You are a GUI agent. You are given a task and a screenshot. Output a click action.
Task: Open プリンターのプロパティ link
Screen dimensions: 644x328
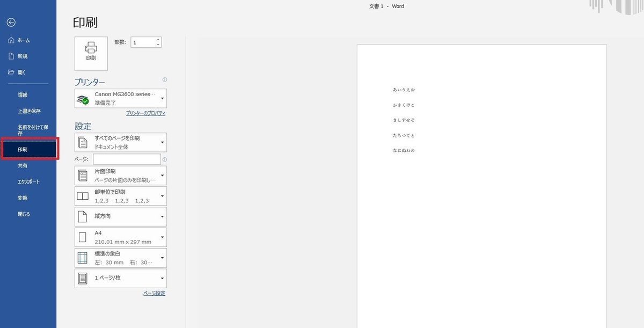pos(145,113)
